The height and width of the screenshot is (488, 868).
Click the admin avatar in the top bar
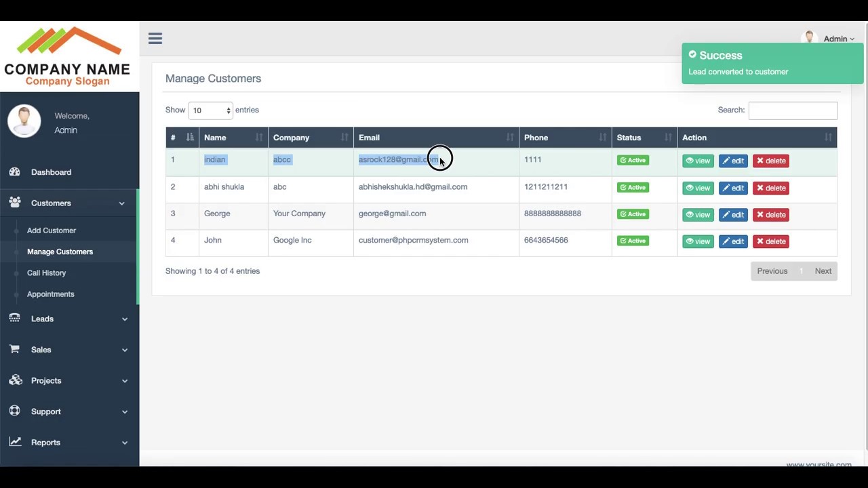[809, 39]
